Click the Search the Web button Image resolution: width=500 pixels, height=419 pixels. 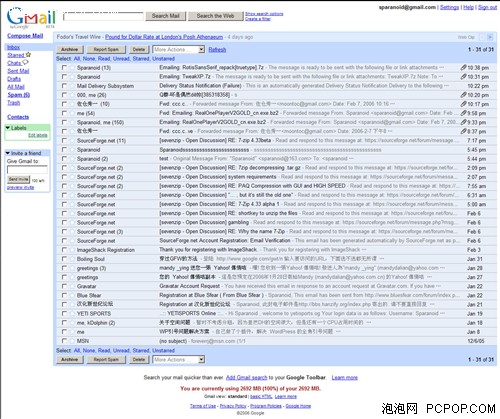point(215,16)
